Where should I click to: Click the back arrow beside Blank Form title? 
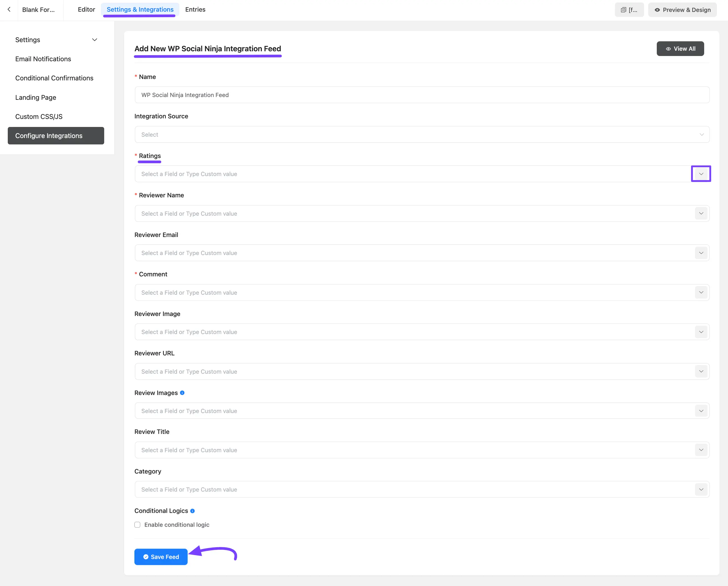[8, 9]
